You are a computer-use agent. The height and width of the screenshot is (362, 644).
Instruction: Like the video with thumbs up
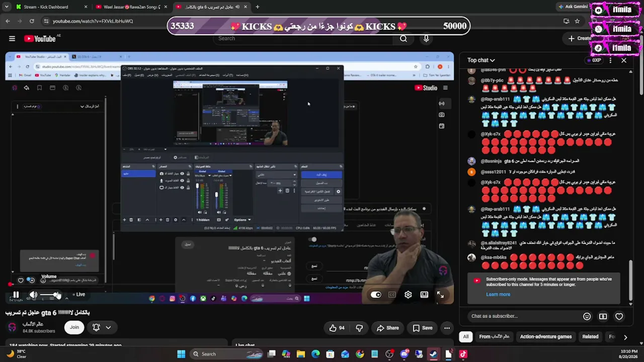pyautogui.click(x=337, y=328)
